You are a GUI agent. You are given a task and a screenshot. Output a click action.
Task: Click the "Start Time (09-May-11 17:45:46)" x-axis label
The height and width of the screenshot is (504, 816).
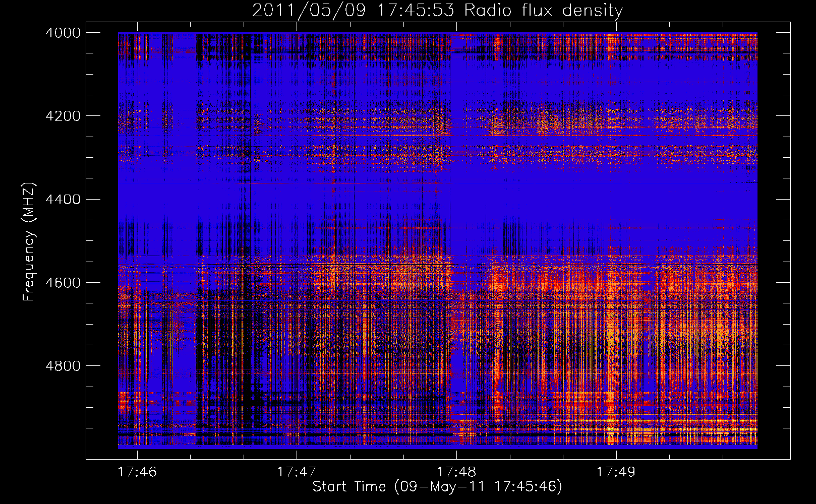[x=437, y=487]
